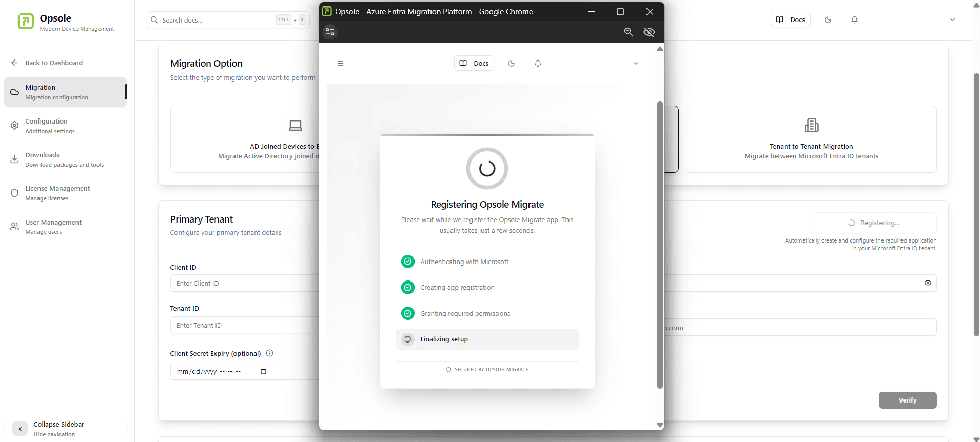Toggle secret visibility eye icon

coord(928,283)
